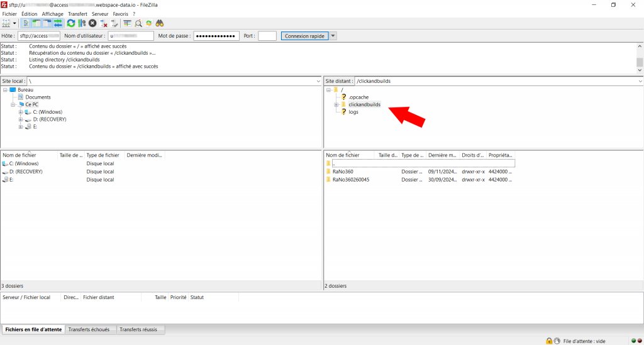Expand the C: (Windows) tree node
Image resolution: width=644 pixels, height=345 pixels.
[x=21, y=112]
